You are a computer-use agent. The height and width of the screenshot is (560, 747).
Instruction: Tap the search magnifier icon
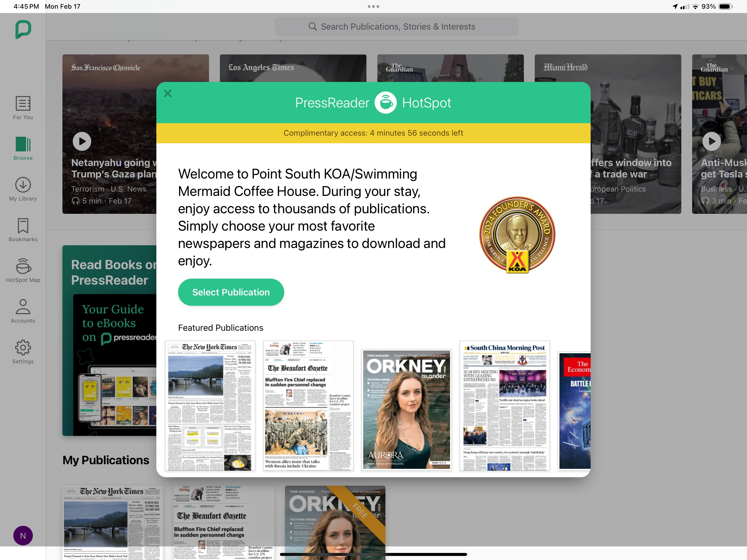coord(313,27)
